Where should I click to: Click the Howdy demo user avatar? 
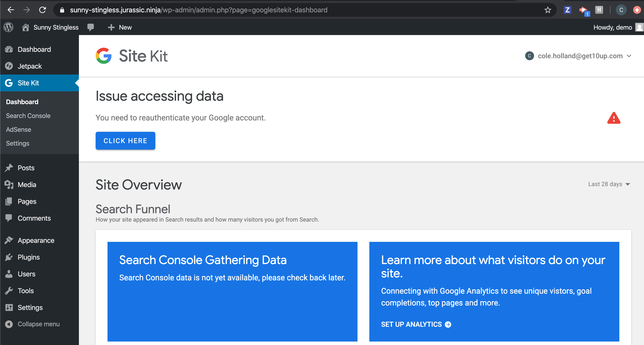(640, 27)
